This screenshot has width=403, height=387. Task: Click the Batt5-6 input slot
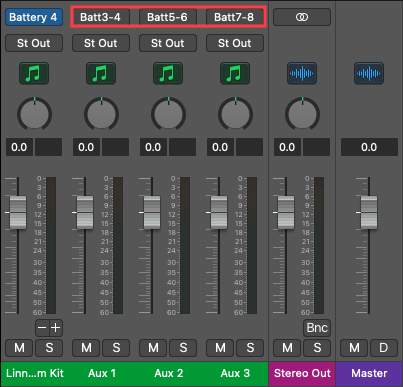tap(168, 17)
